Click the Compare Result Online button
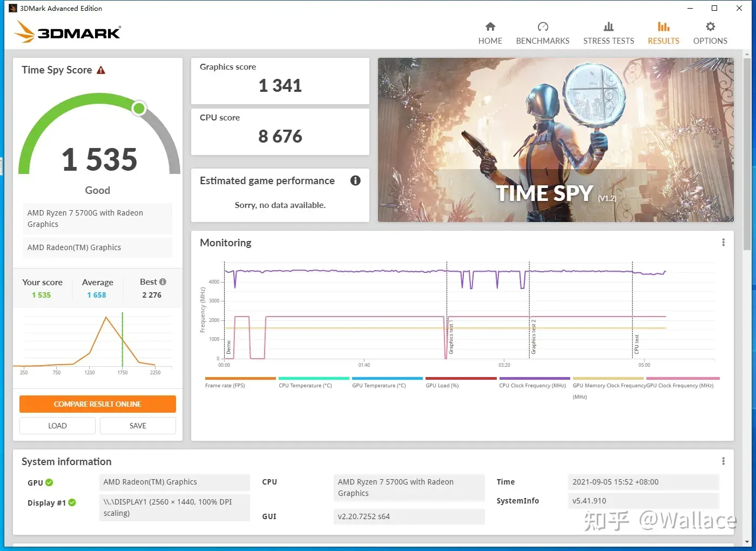The width and height of the screenshot is (756, 551). tap(98, 404)
